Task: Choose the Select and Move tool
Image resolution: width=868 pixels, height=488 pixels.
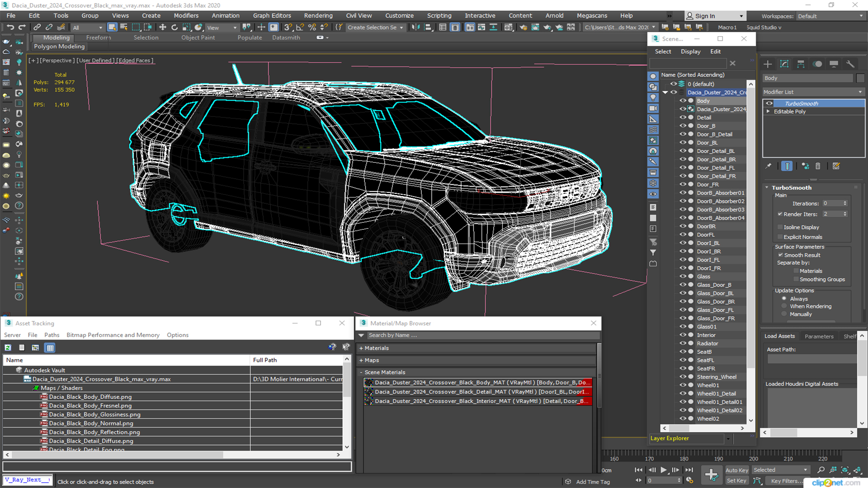Action: click(x=163, y=27)
